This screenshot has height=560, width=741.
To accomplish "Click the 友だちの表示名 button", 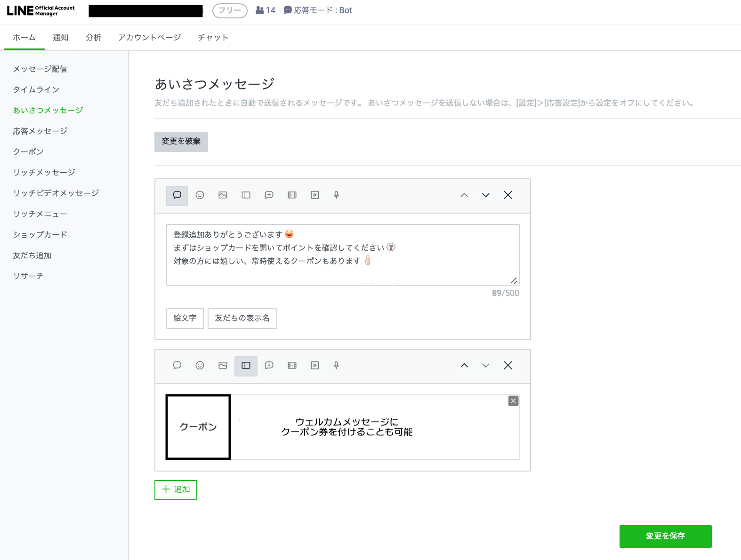I will pyautogui.click(x=242, y=319).
